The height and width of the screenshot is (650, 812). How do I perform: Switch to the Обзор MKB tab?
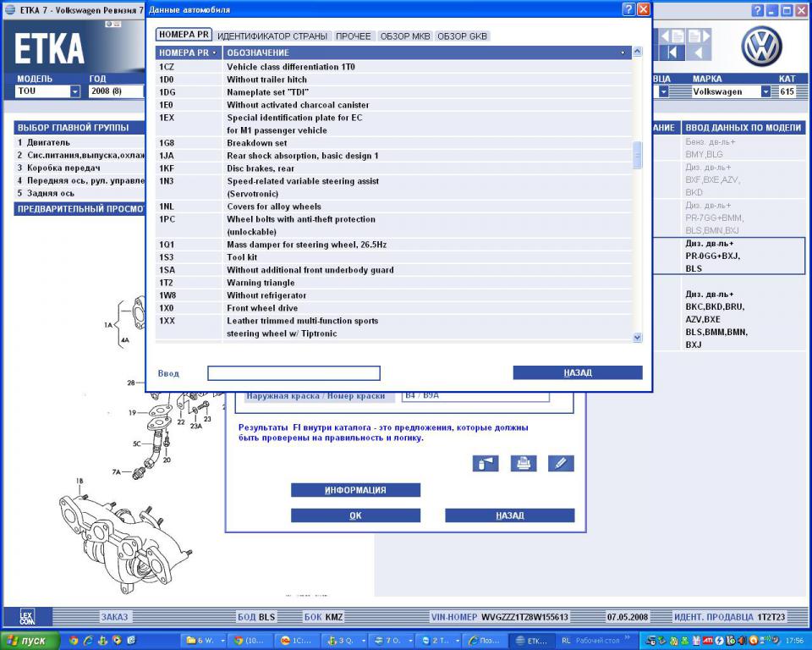click(x=405, y=36)
